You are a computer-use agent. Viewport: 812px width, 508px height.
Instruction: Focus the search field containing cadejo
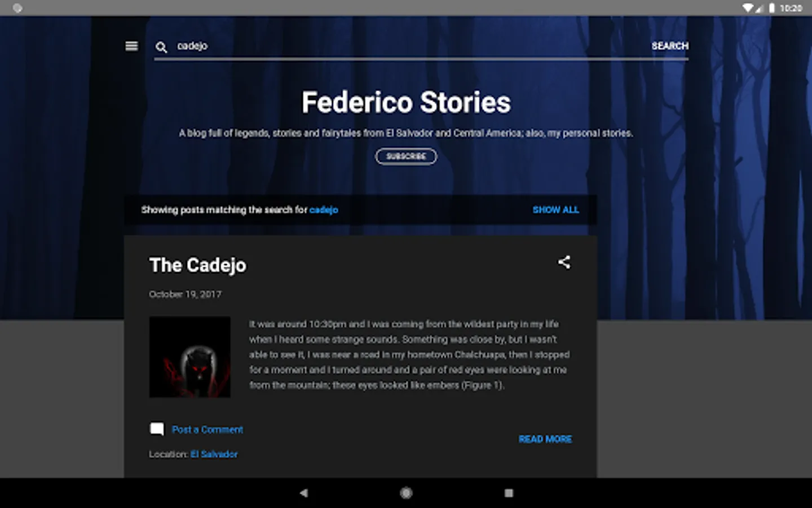tap(412, 46)
